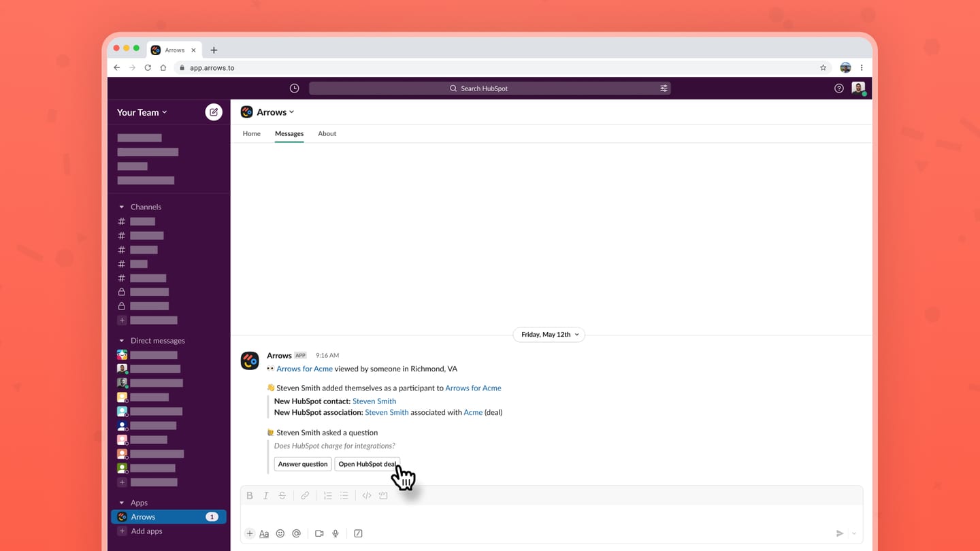Click the 9:16 AM message timestamp

[327, 355]
